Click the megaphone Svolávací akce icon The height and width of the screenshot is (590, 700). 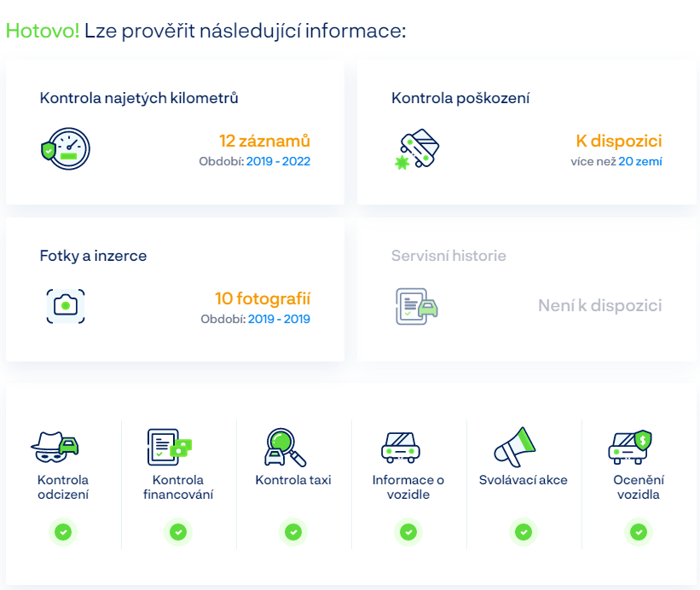[515, 446]
